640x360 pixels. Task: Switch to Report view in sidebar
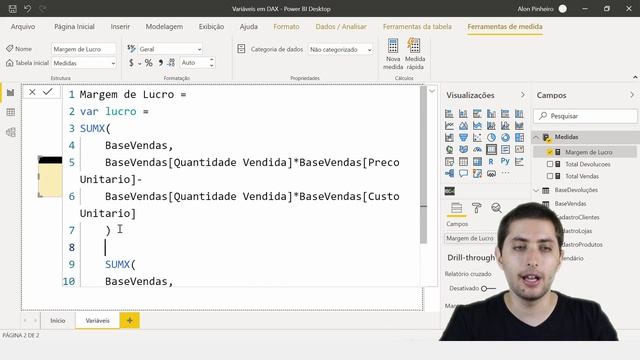(x=11, y=93)
